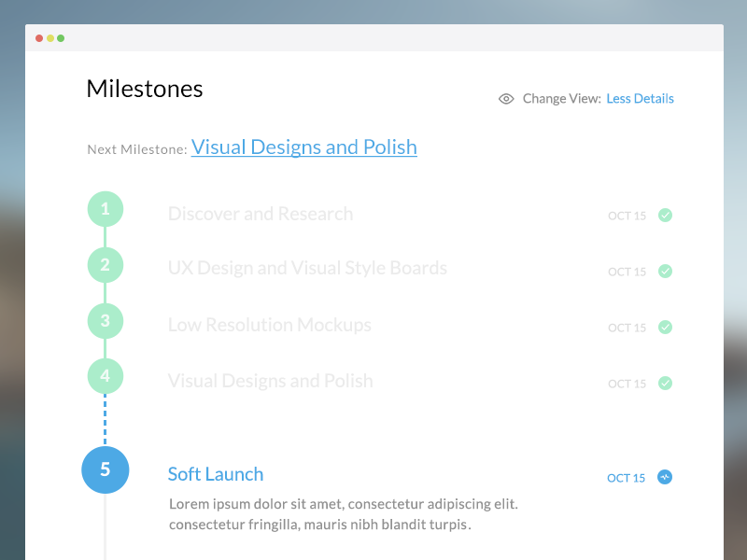Open the Visual Designs and Polish next milestone link

pos(304,147)
